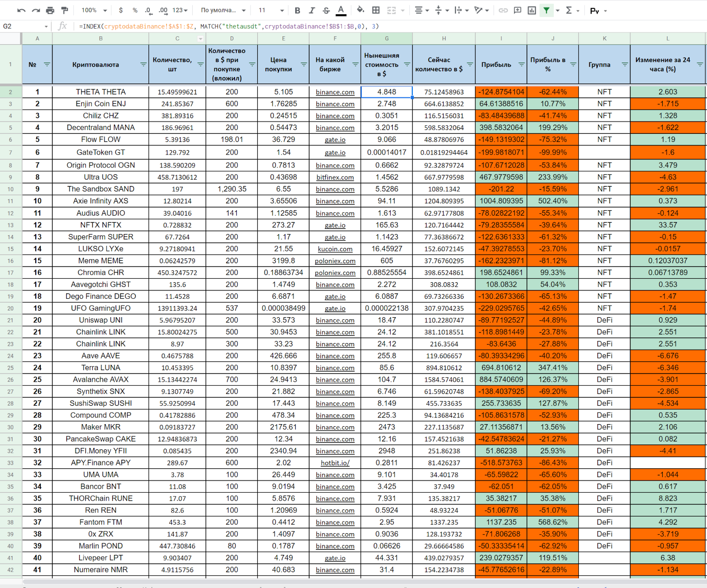This screenshot has width=707, height=588.
Task: Open the zoom level dropdown
Action: [95, 10]
